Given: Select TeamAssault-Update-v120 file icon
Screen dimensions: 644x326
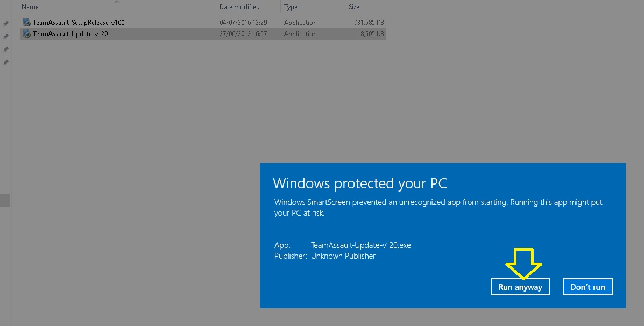Looking at the screenshot, I should pos(27,34).
